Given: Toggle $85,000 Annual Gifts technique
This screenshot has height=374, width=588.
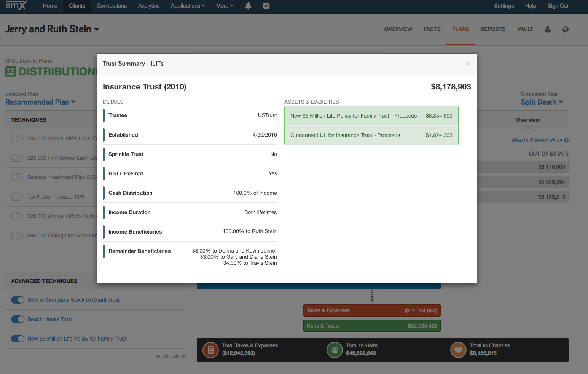Looking at the screenshot, I should pyautogui.click(x=17, y=138).
